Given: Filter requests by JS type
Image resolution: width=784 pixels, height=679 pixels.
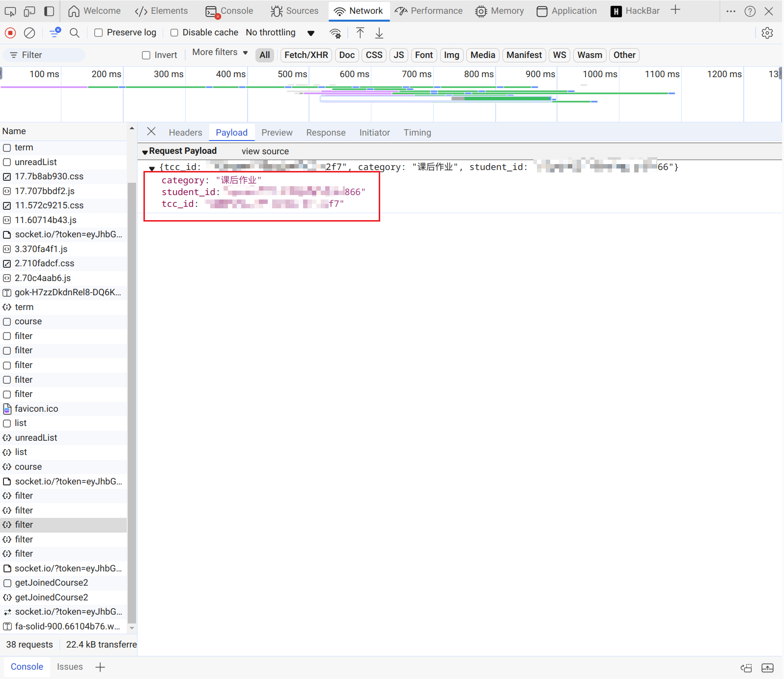Looking at the screenshot, I should (x=399, y=55).
